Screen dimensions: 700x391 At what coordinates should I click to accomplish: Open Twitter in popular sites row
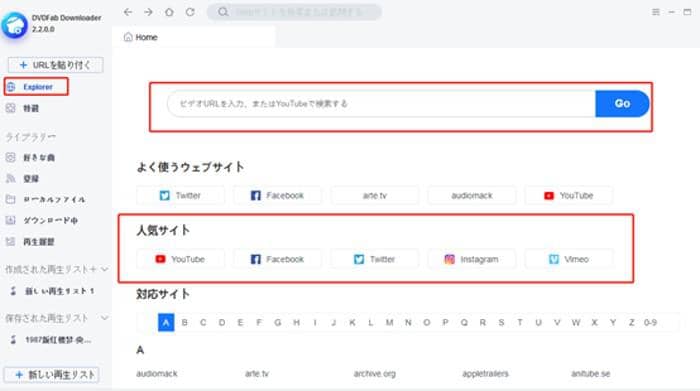pos(375,259)
